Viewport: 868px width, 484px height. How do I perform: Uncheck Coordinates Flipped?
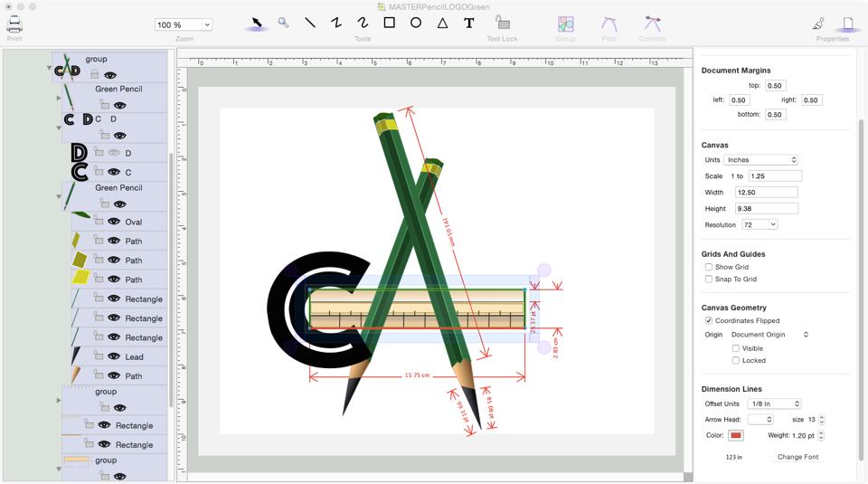709,320
